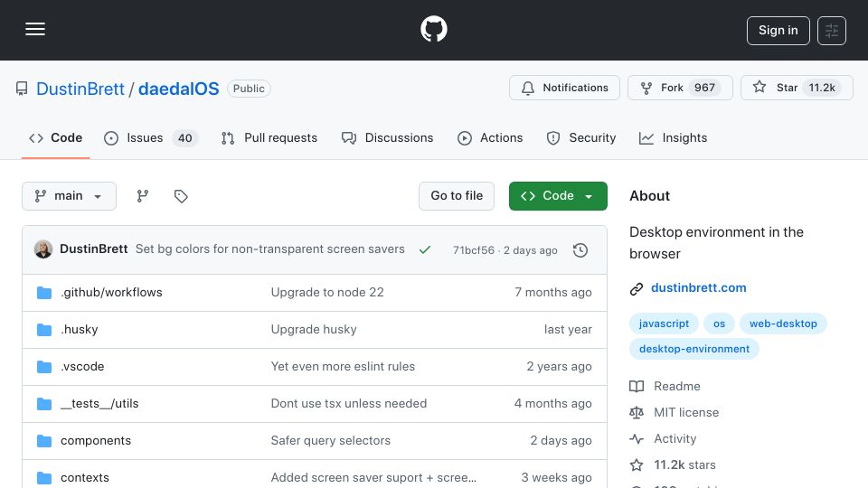Switch to the Issues tab
Viewport: 868px width, 488px height.
pos(150,137)
